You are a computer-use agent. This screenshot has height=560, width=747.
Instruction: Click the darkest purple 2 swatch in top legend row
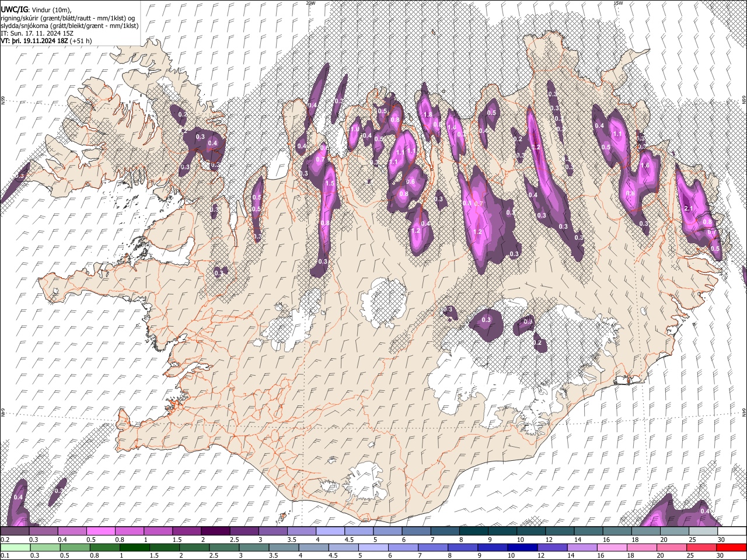coord(215,531)
